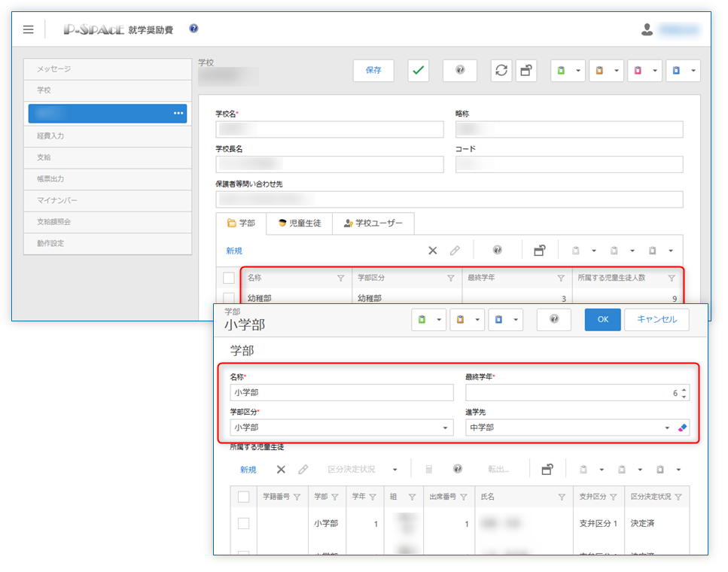728x572 pixels.
Task: Expand dropdown arrow next to top blue clipboard
Action: (693, 71)
